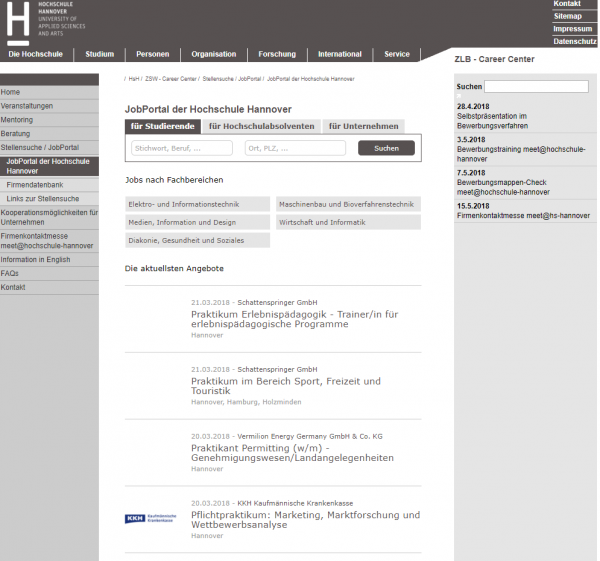Open Stellensuche / JobPortal in sidebar

[49, 147]
